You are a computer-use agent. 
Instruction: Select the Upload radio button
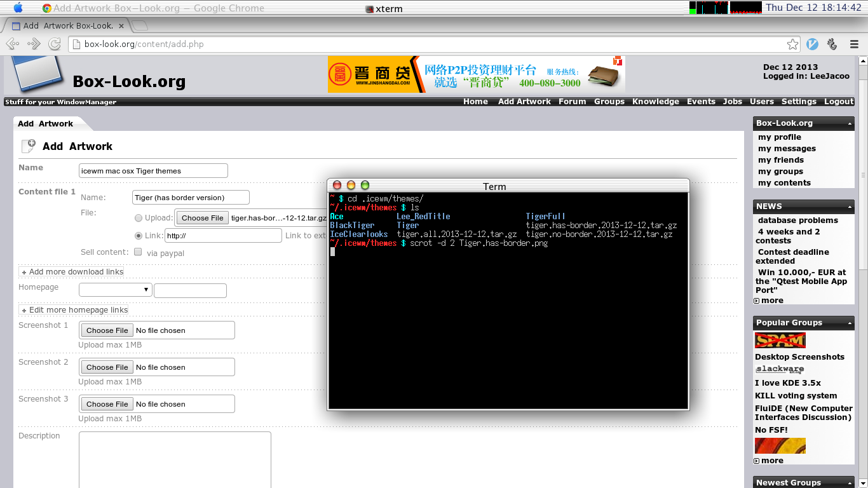click(x=139, y=218)
